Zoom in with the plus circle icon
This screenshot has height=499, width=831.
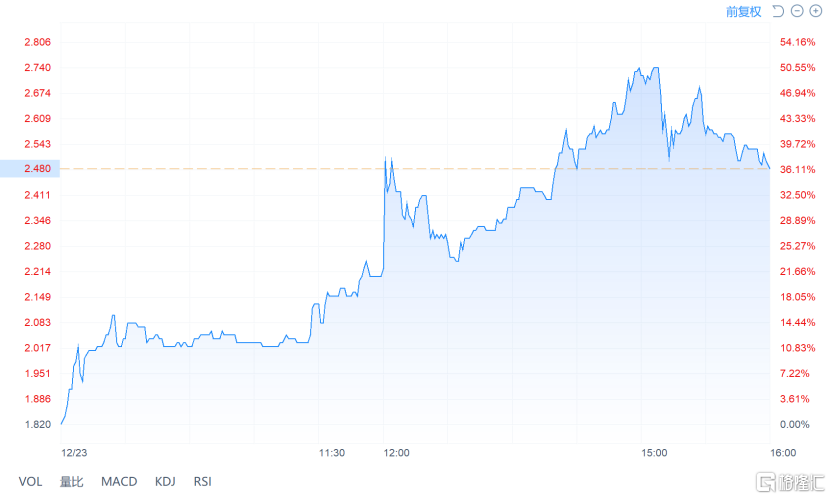pos(815,11)
